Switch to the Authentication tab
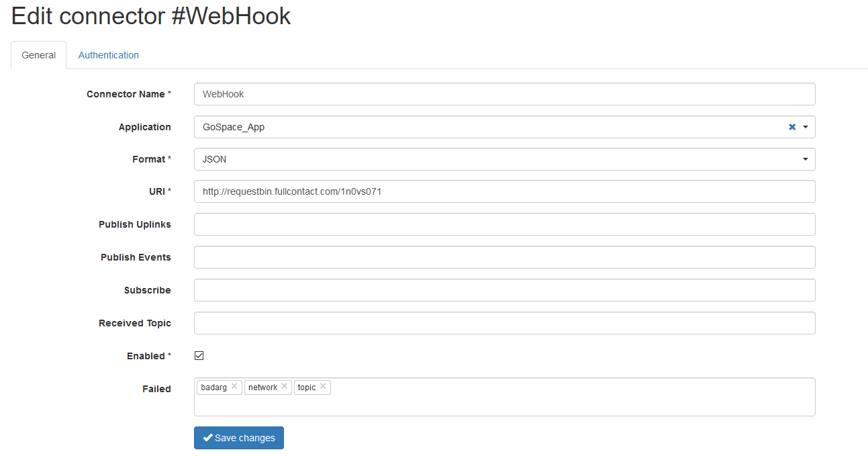The width and height of the screenshot is (868, 456). point(108,55)
